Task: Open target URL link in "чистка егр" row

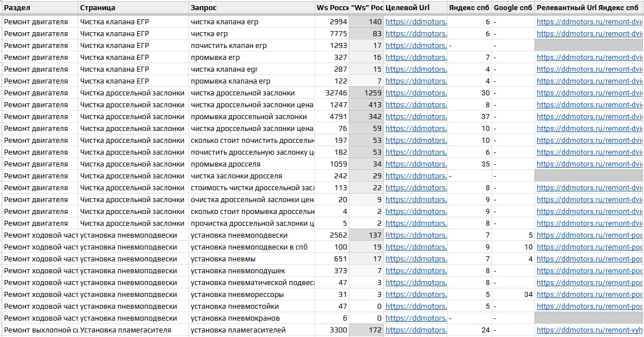Action: pyautogui.click(x=416, y=34)
